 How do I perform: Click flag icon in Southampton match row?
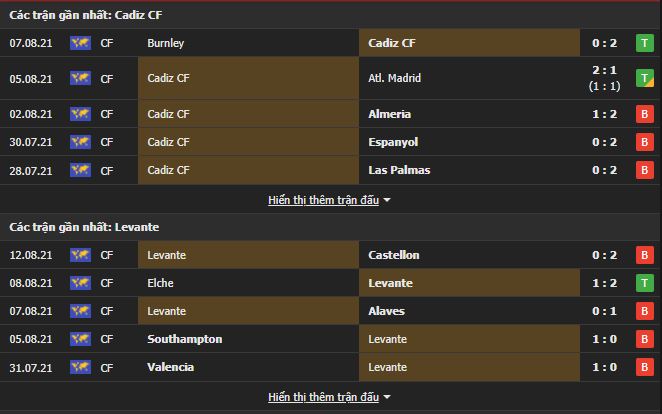pyautogui.click(x=80, y=339)
